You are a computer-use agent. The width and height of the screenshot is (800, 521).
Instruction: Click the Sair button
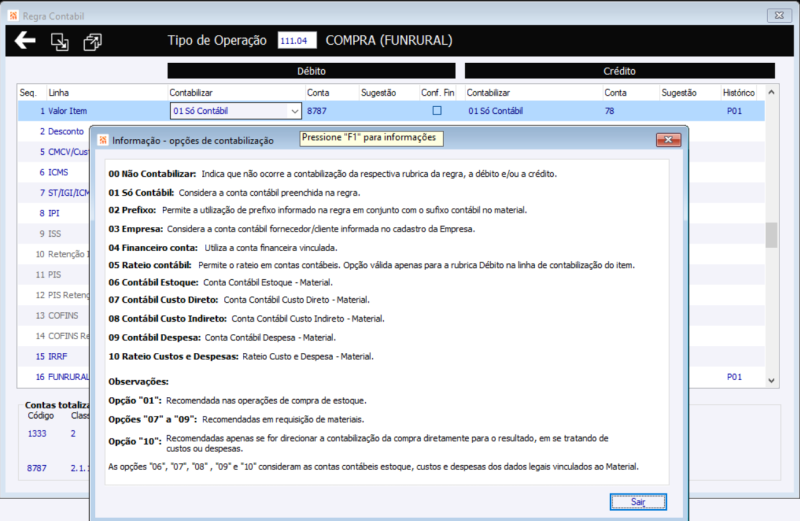point(638,502)
